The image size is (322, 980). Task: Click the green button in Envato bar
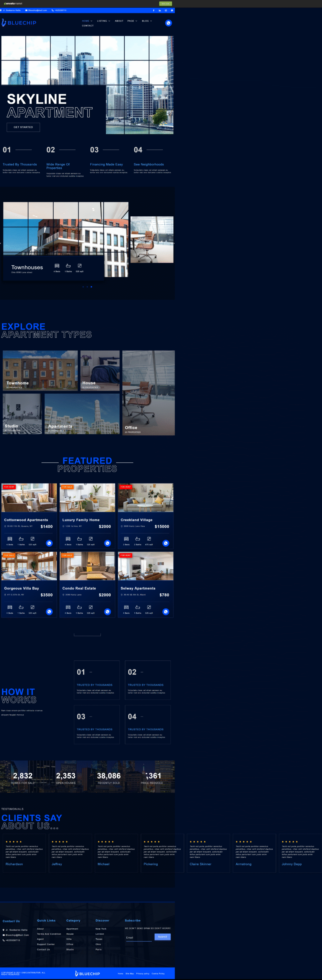pyautogui.click(x=165, y=3)
